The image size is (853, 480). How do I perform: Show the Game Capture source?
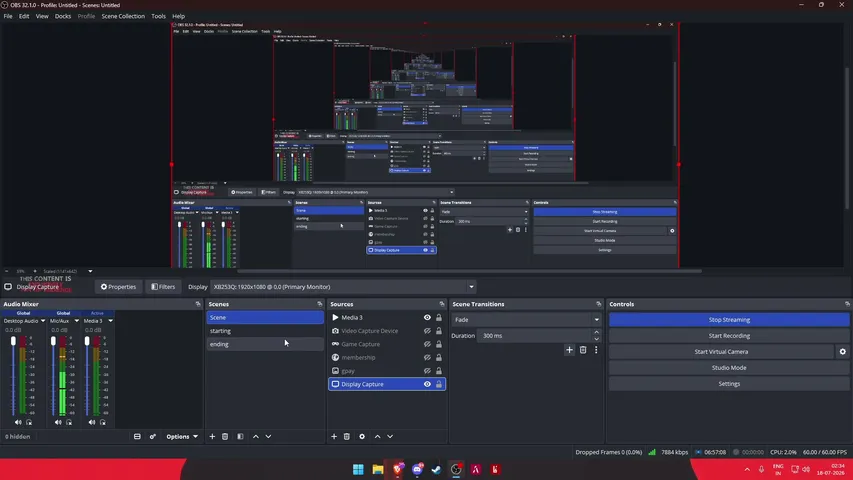click(428, 344)
